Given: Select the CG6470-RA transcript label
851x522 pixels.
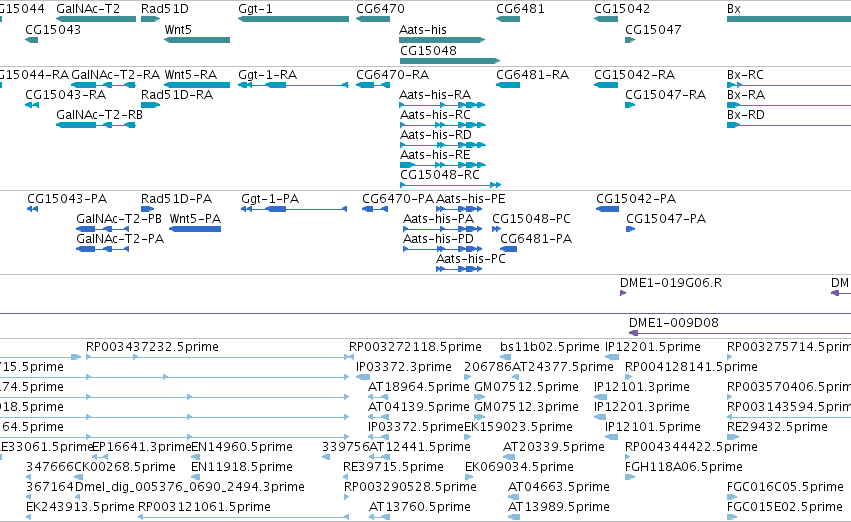Looking at the screenshot, I should pyautogui.click(x=392, y=74).
